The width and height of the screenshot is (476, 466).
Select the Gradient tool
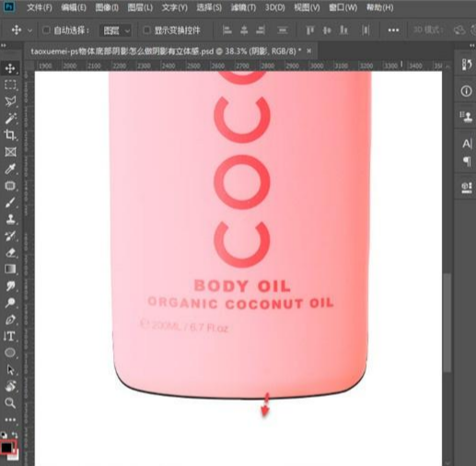pyautogui.click(x=10, y=269)
